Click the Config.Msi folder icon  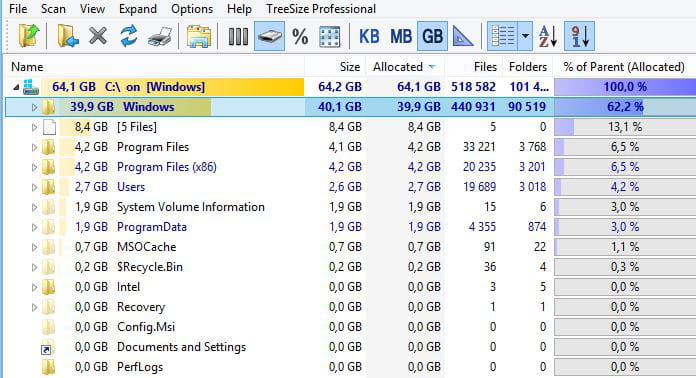tap(48, 327)
